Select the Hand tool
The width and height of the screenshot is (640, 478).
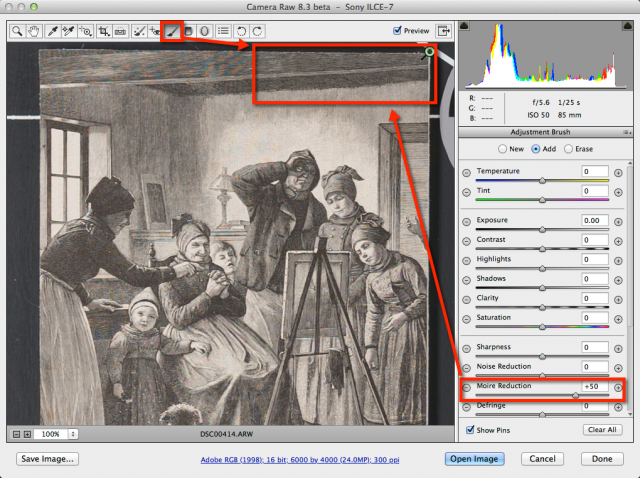pyautogui.click(x=34, y=31)
